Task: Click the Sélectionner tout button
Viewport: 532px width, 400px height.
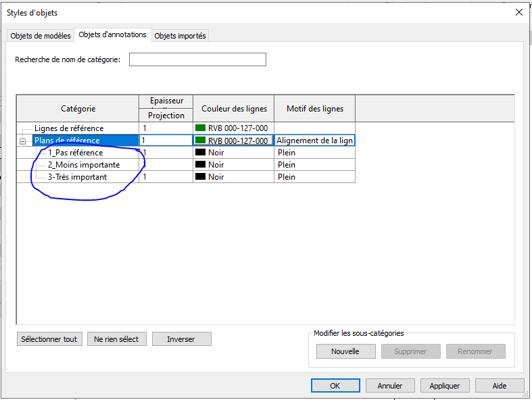Action: click(49, 339)
